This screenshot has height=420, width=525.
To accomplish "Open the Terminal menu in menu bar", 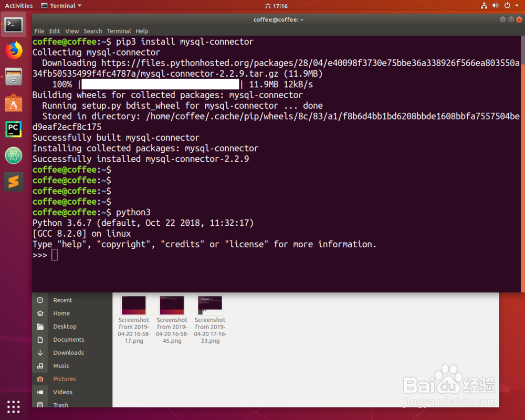I will (x=119, y=31).
